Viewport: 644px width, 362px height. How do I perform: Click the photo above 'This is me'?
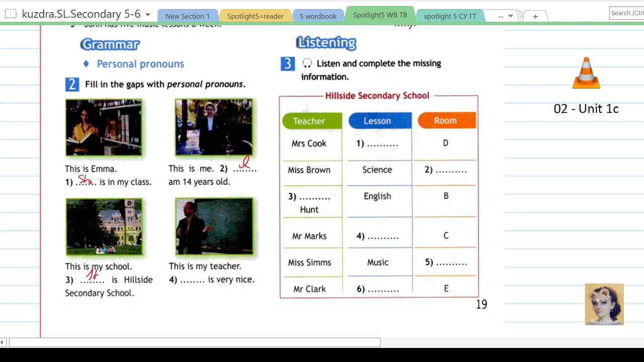click(214, 127)
